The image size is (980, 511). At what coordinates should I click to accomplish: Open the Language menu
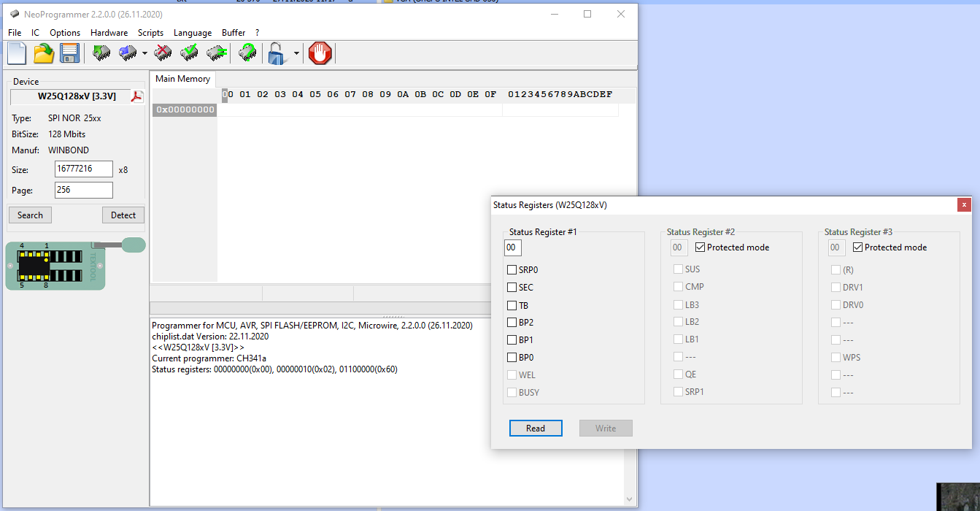click(193, 33)
